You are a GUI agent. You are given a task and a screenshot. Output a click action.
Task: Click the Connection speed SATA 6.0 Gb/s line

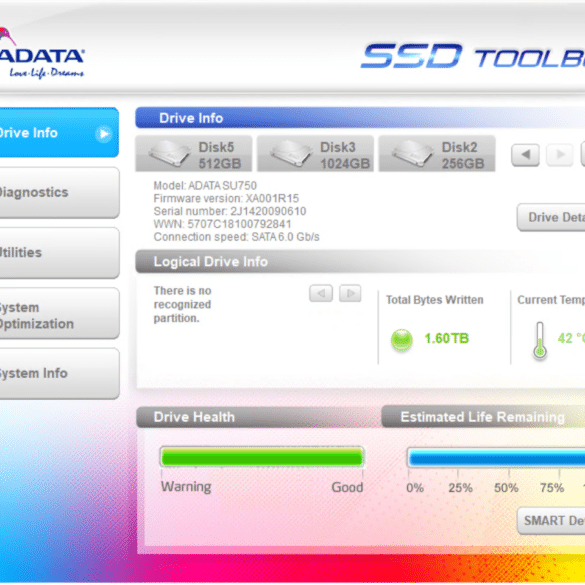tap(237, 237)
